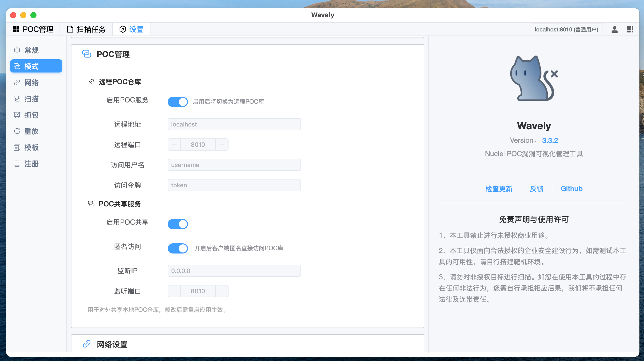
Task: Open 扫描 settings in the sidebar
Action: coord(36,99)
